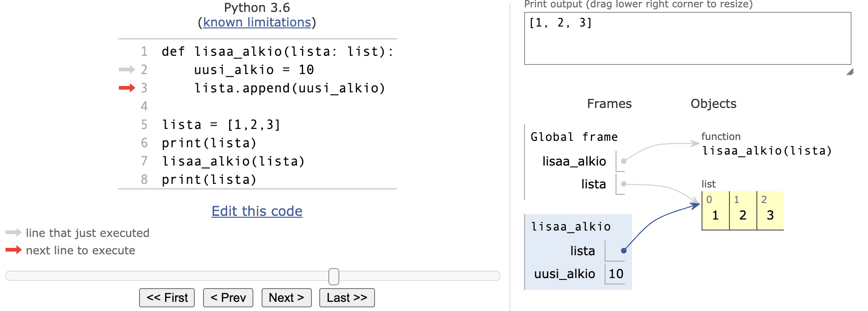The image size is (868, 311).
Task: Step back with the Prev button
Action: coord(228,298)
